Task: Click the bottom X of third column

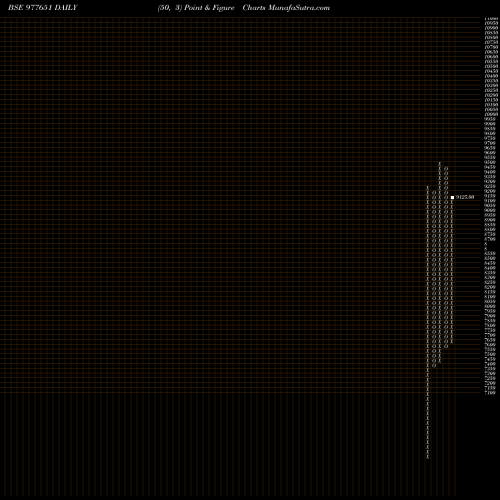Action: point(440,361)
